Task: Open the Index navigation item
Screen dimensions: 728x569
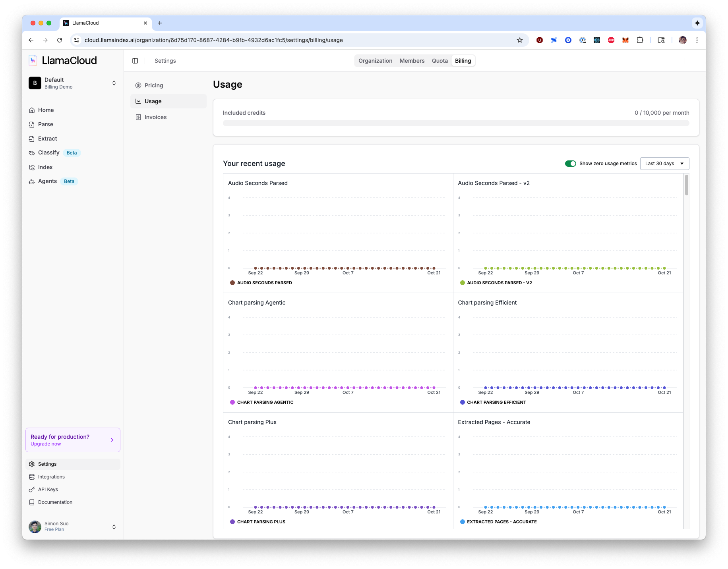Action: (45, 167)
